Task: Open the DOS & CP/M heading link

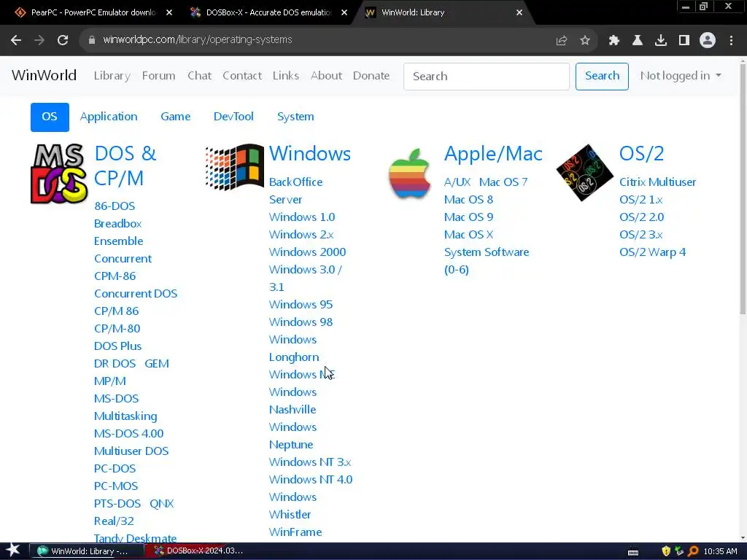Action: 125,166
